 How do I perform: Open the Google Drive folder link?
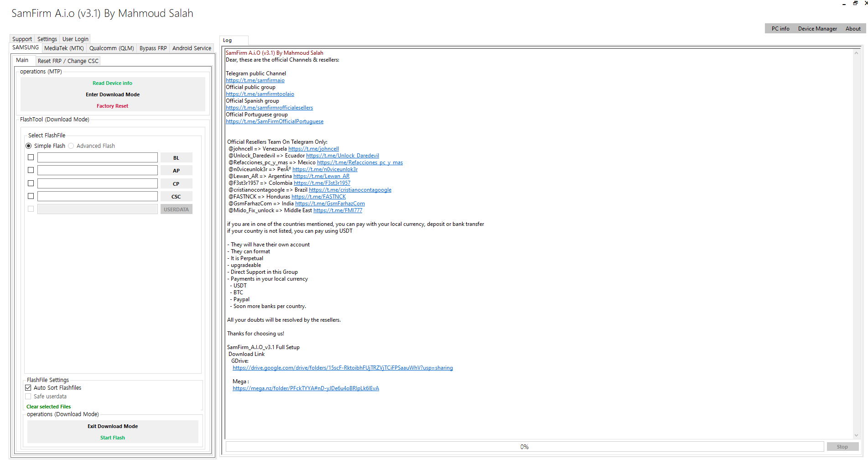(343, 368)
